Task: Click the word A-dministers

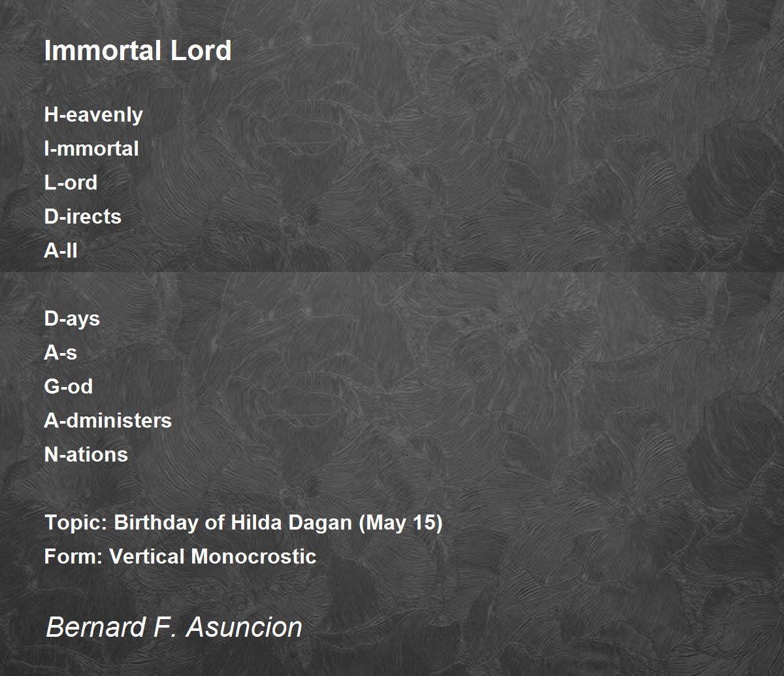Action: click(x=108, y=420)
